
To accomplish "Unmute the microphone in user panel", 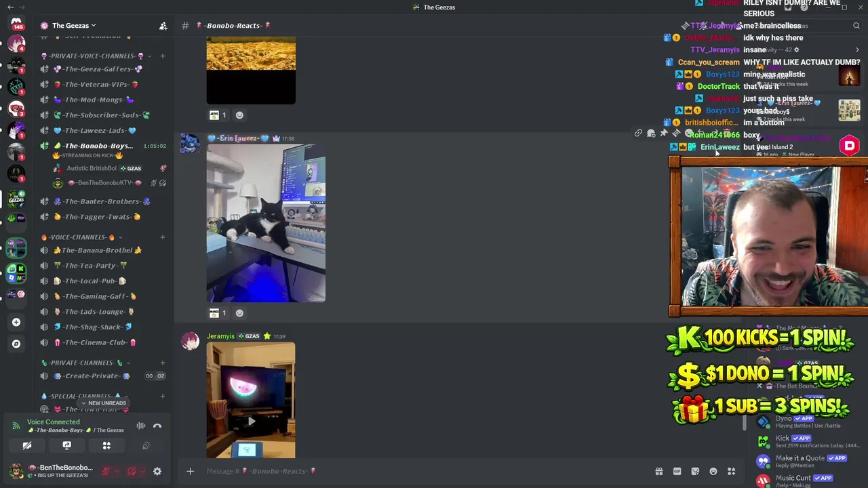I will click(x=106, y=471).
